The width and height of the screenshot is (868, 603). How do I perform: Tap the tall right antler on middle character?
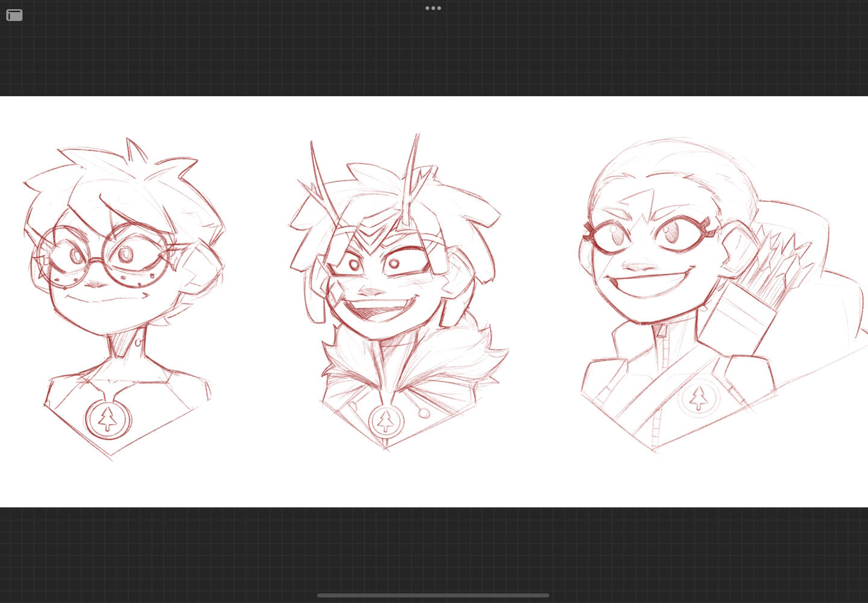tap(412, 175)
